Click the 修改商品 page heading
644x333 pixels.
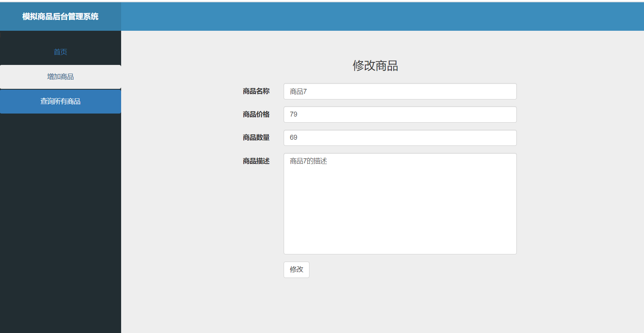coord(375,66)
